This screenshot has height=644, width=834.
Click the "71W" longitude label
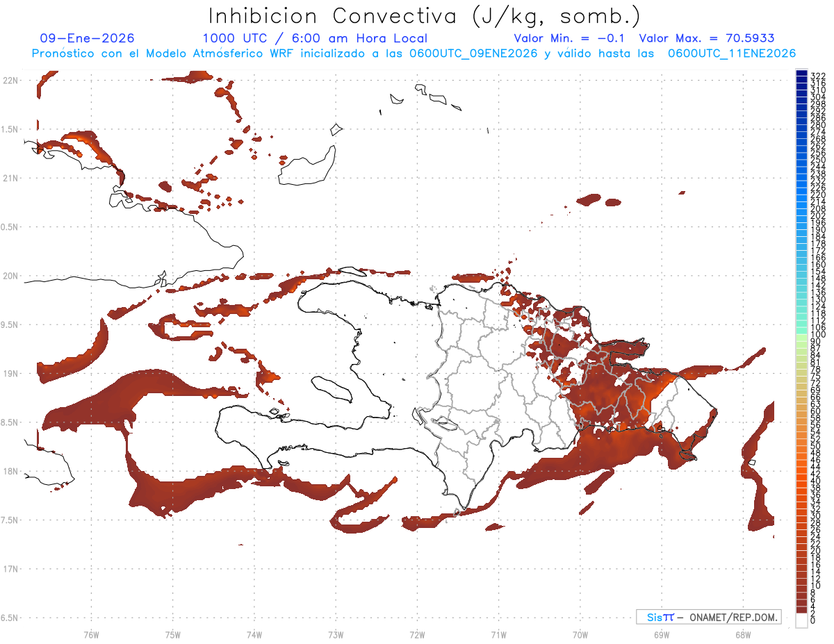(498, 634)
